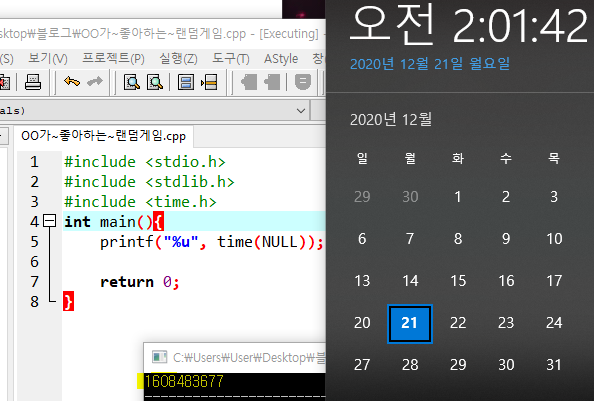Select December 14 in calendar
594x401 pixels.
(x=410, y=281)
